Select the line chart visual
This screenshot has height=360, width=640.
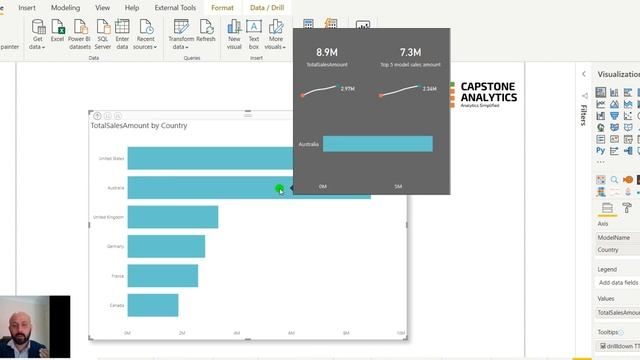[x=600, y=104]
